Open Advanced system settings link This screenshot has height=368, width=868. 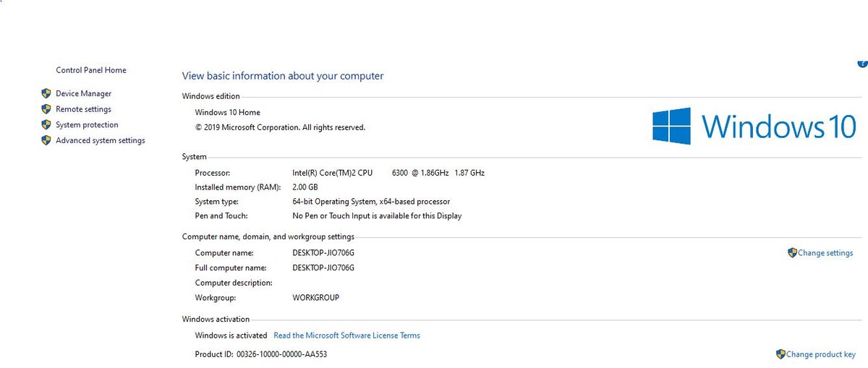click(x=101, y=140)
